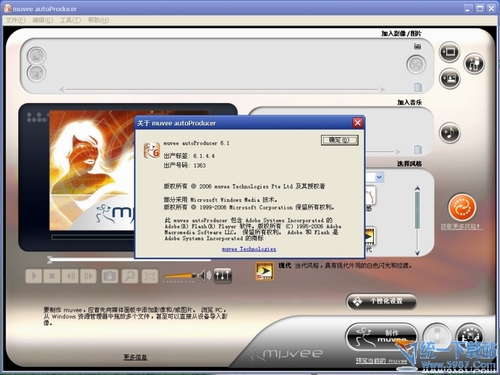The height and width of the screenshot is (375, 500).
Task: Click the preview seek bar
Action: [130, 259]
